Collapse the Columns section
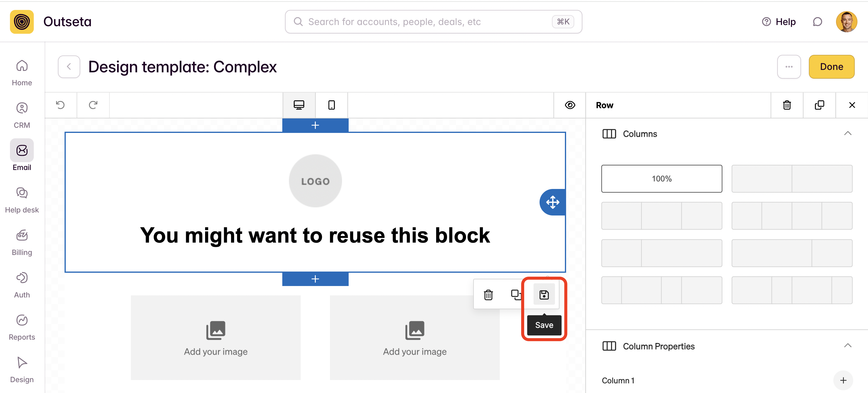 click(847, 134)
